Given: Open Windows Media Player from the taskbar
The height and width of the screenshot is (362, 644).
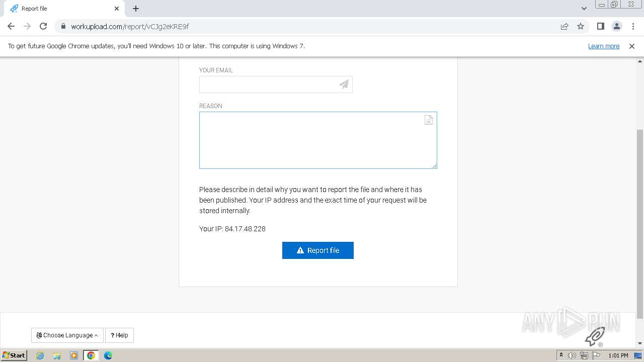Looking at the screenshot, I should [x=74, y=355].
